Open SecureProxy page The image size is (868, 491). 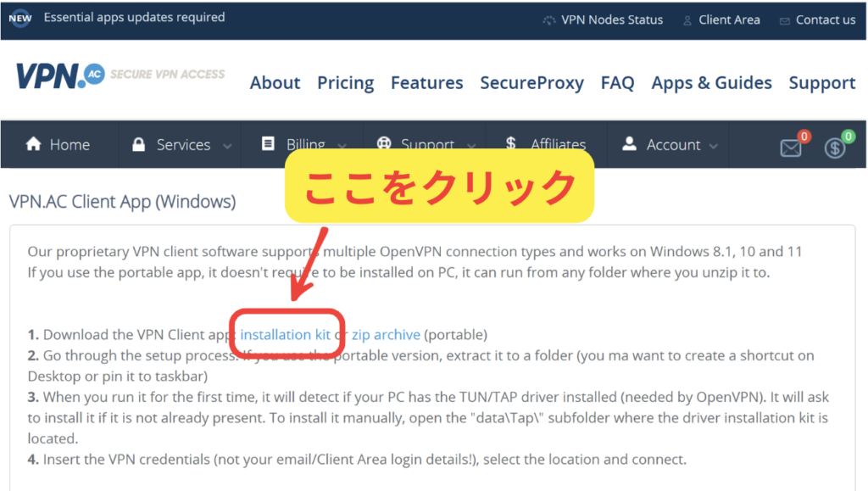tap(531, 83)
